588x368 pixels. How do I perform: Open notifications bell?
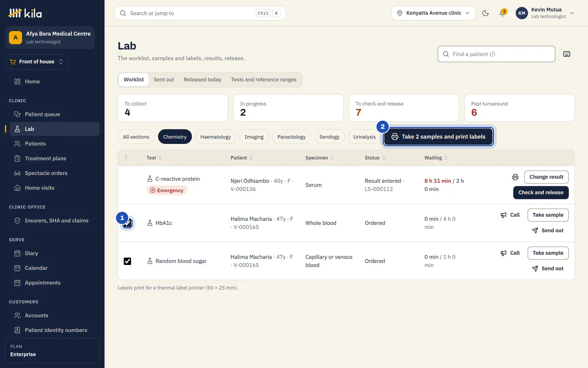click(503, 13)
